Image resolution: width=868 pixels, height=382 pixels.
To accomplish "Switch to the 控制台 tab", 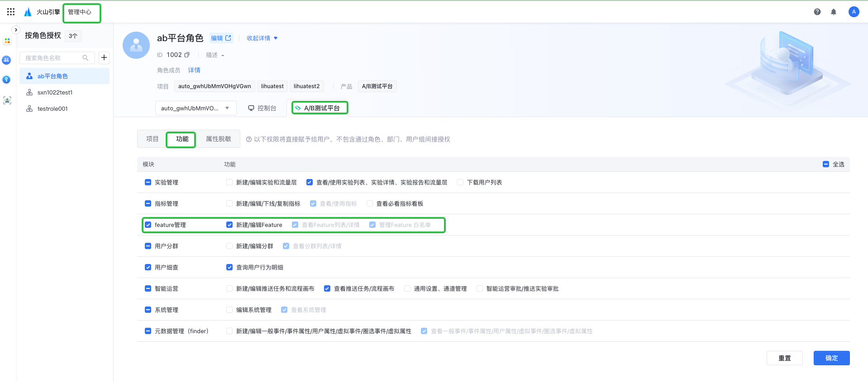I will click(x=262, y=108).
